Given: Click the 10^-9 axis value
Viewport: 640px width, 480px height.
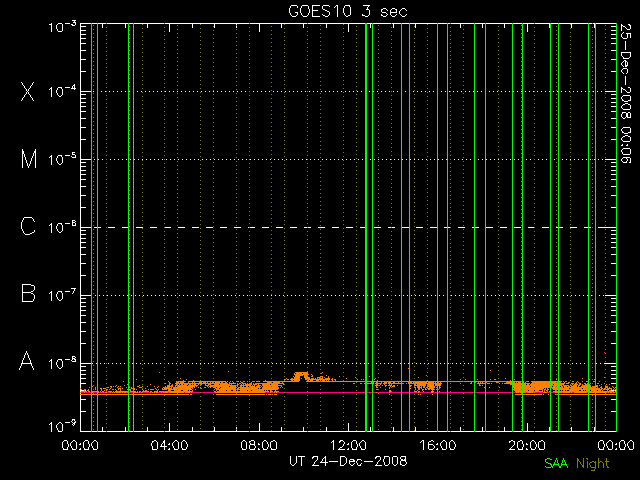Looking at the screenshot, I should (62, 427).
